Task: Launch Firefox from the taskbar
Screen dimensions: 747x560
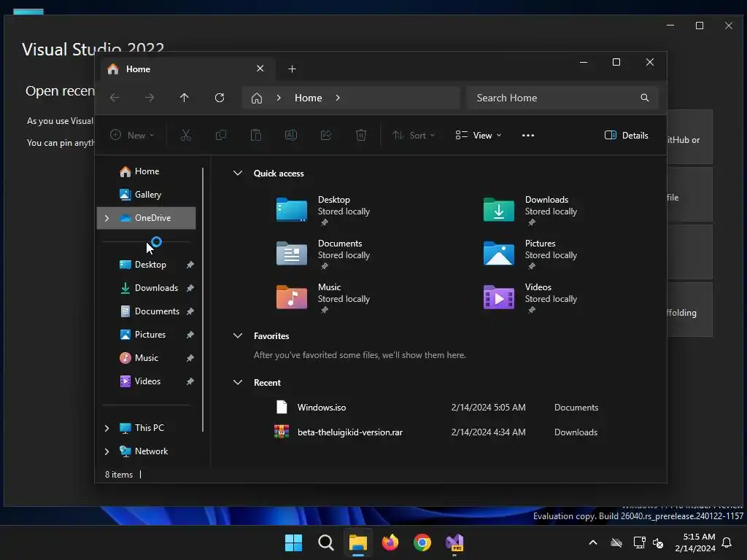Action: 390,542
